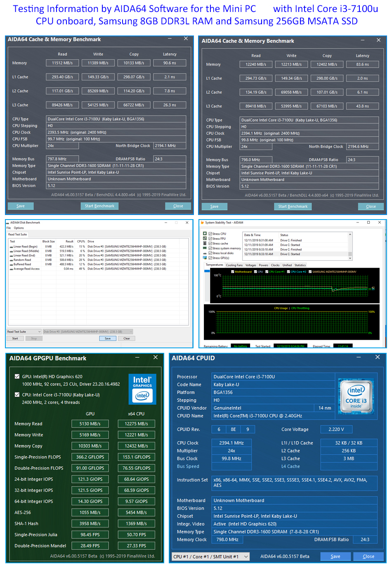Select the Random Read result row
This screenshot has width=392, height=567.
[25, 260]
